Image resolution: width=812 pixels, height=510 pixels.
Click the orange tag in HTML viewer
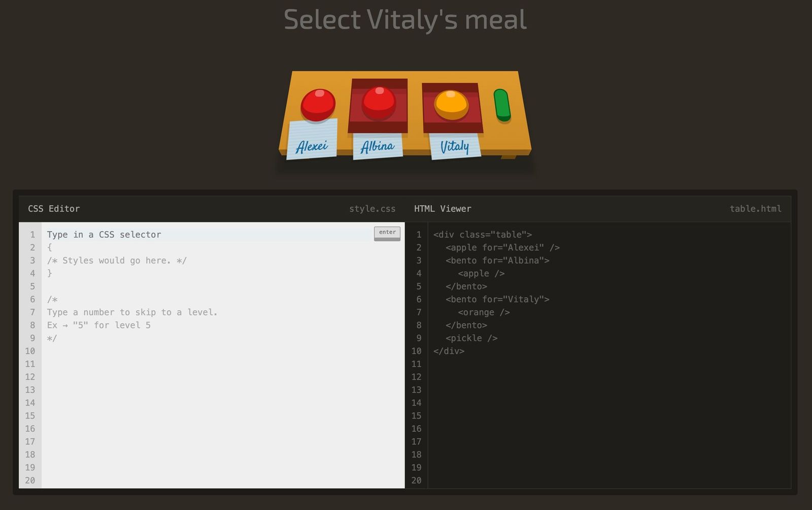point(484,312)
